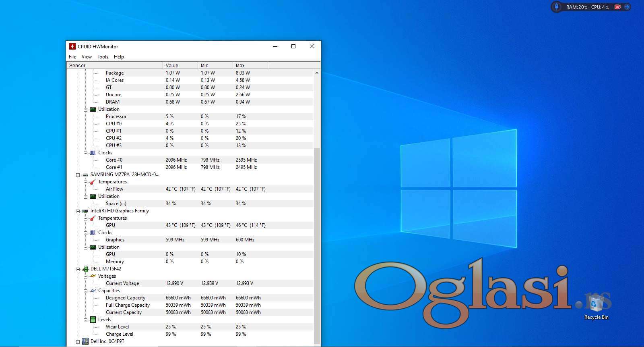The width and height of the screenshot is (644, 347).
Task: Click the SAMSUNG drive icon in tree
Action: point(85,175)
